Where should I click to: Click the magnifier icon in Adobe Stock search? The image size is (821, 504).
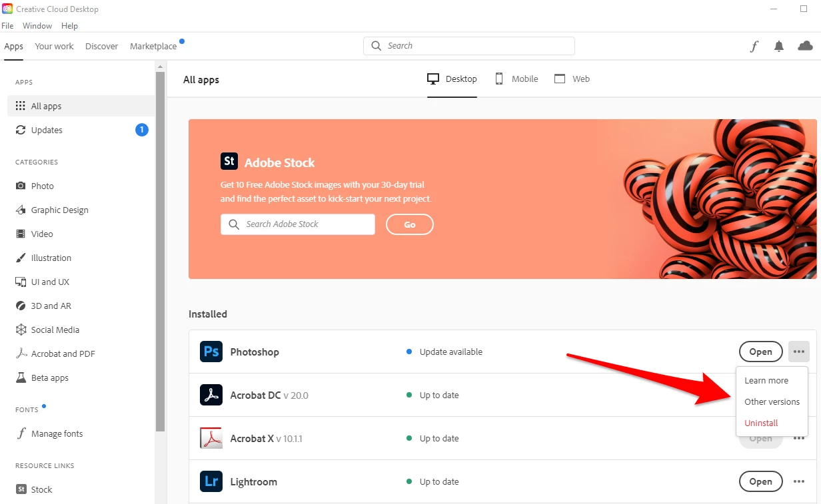pyautogui.click(x=234, y=224)
